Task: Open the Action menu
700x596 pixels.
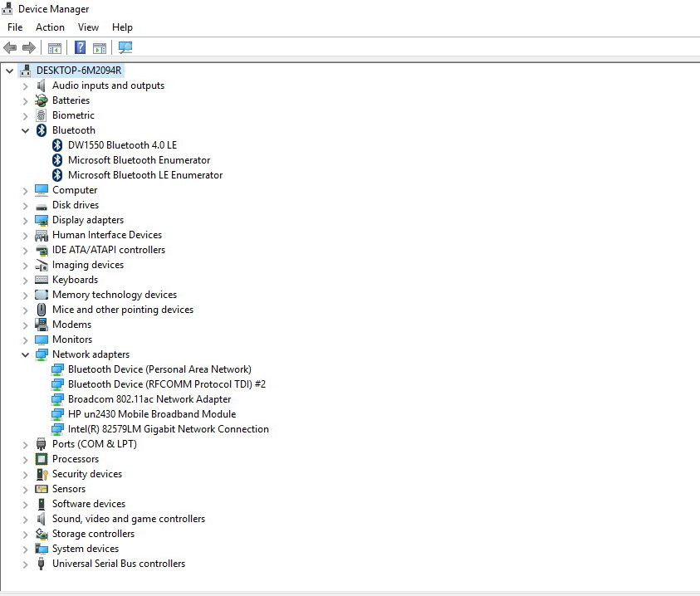Action: point(50,27)
